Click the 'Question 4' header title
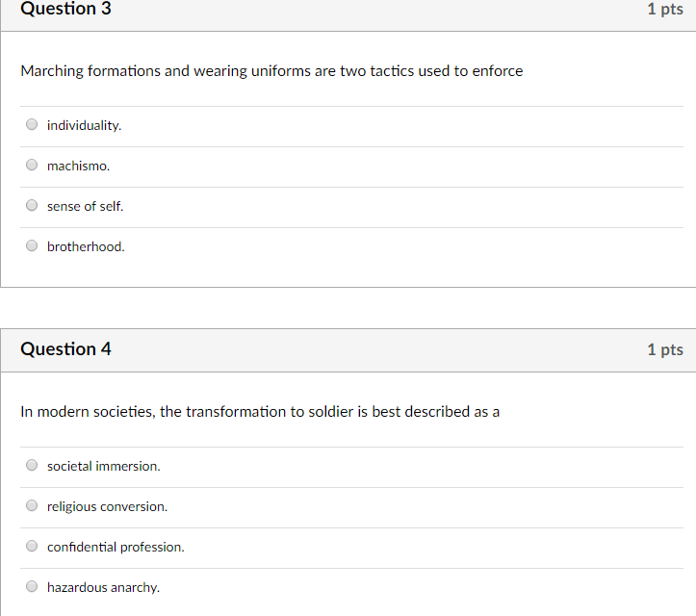Image resolution: width=696 pixels, height=616 pixels. click(x=65, y=349)
